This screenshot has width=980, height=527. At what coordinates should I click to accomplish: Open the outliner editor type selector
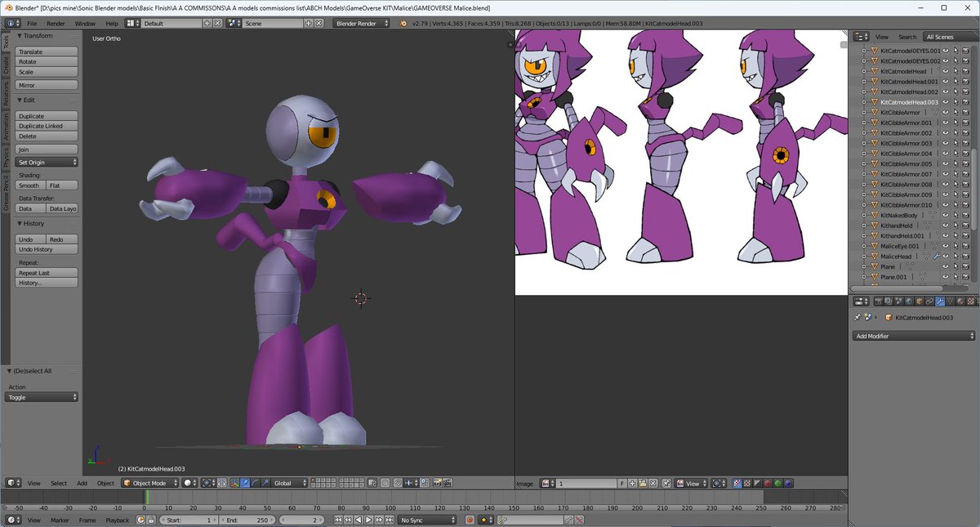pos(862,37)
